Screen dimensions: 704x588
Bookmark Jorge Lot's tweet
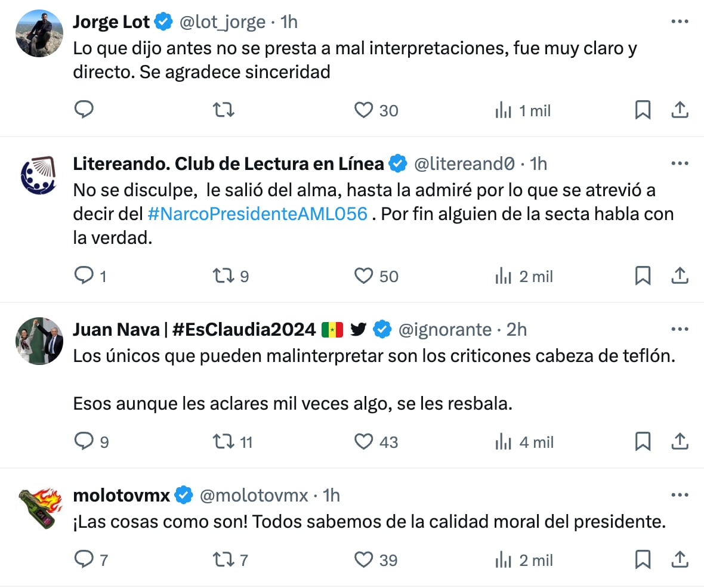[643, 110]
